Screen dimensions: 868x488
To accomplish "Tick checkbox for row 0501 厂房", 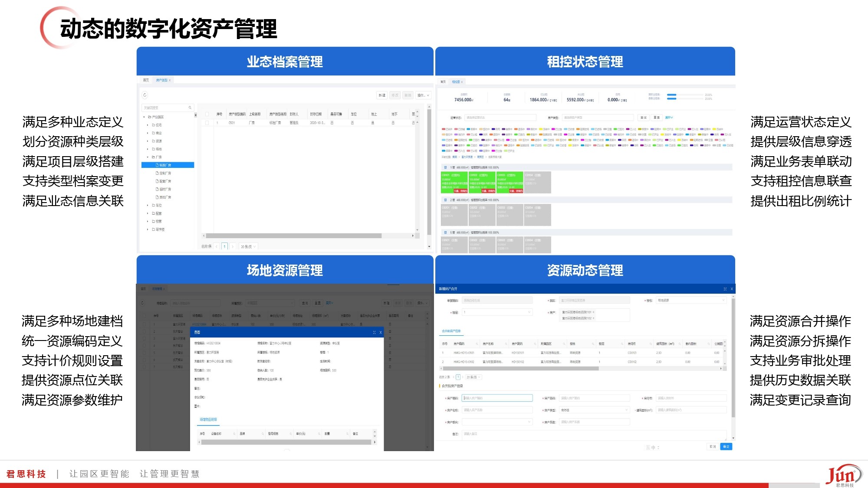I will tap(207, 123).
